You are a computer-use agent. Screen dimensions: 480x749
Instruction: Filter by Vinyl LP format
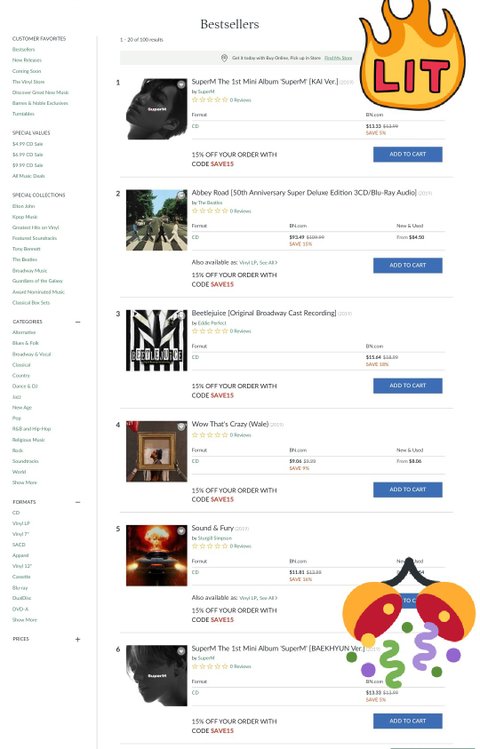(x=21, y=524)
